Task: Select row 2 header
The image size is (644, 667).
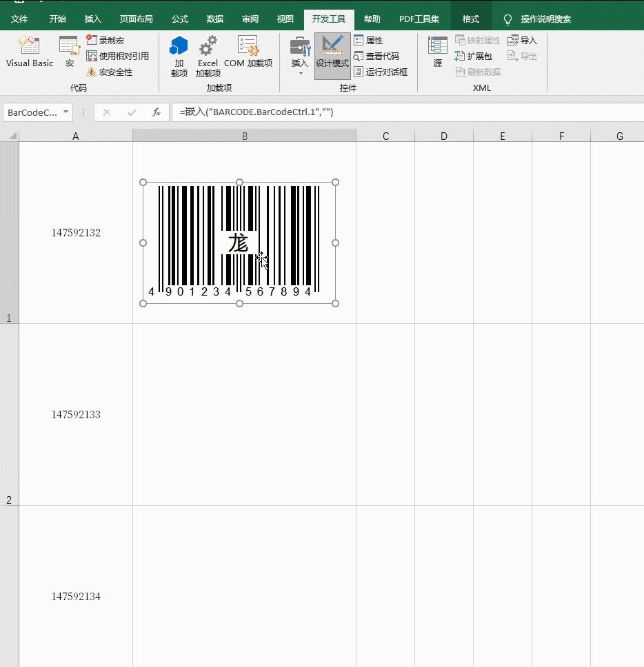Action: pyautogui.click(x=10, y=414)
